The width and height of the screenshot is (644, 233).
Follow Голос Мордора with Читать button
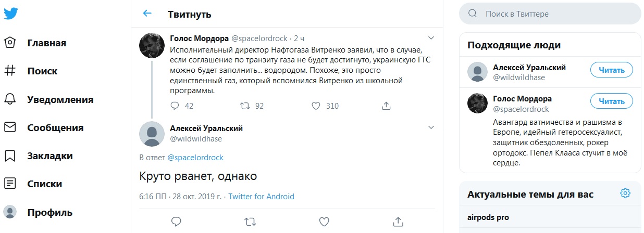611,101
